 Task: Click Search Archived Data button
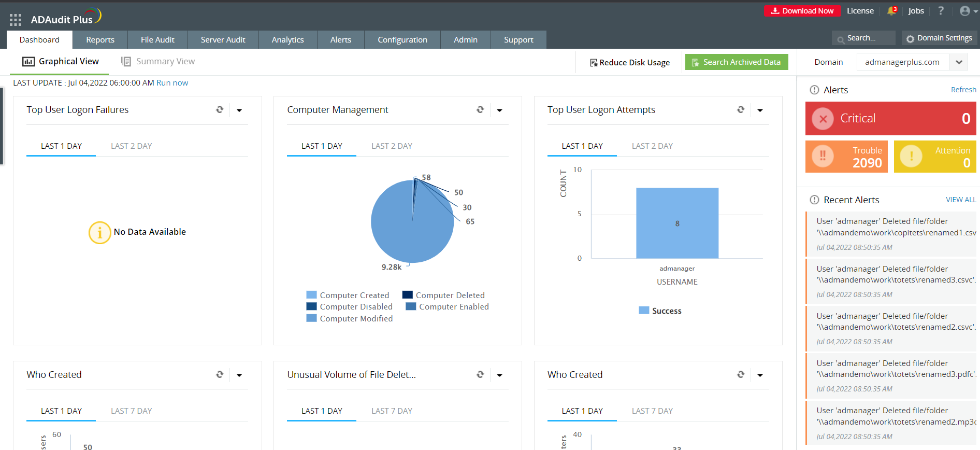737,62
